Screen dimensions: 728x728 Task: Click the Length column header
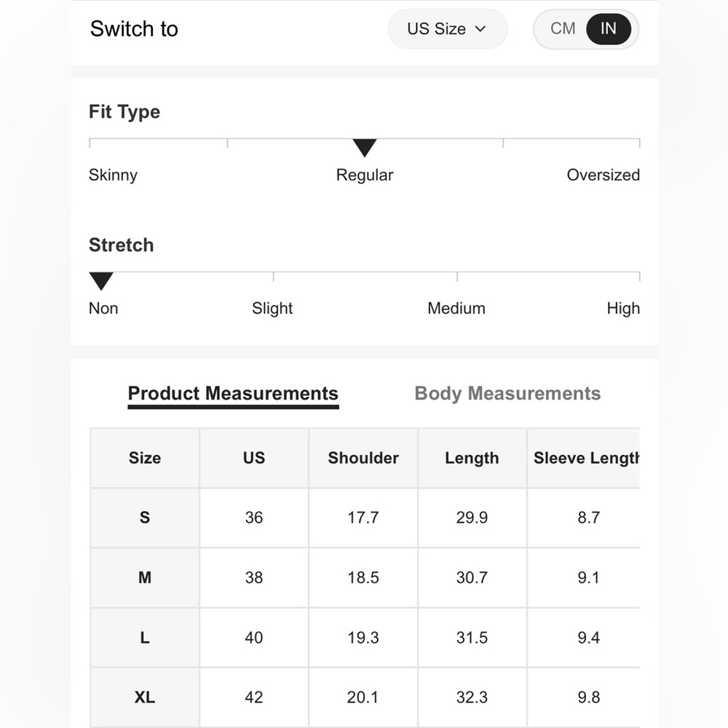(472, 458)
